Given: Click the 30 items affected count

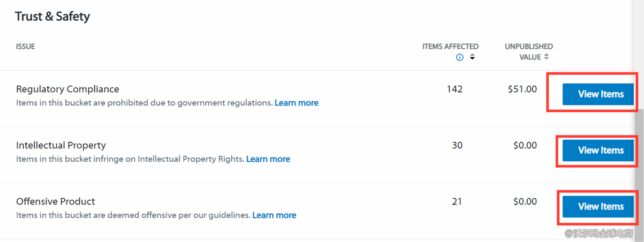Looking at the screenshot, I should point(457,146).
